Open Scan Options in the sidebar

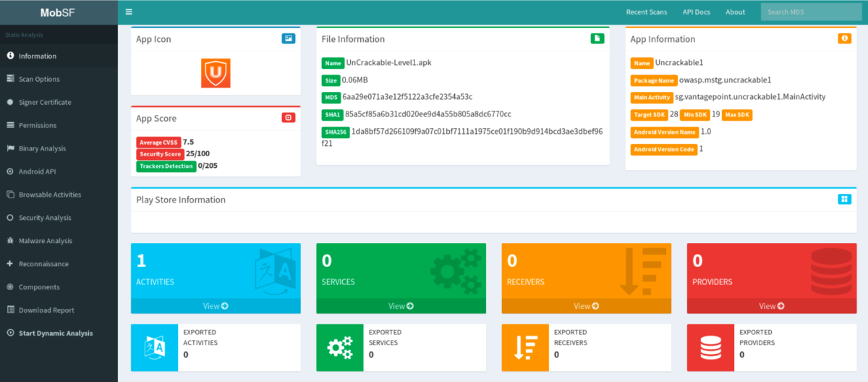click(59, 79)
